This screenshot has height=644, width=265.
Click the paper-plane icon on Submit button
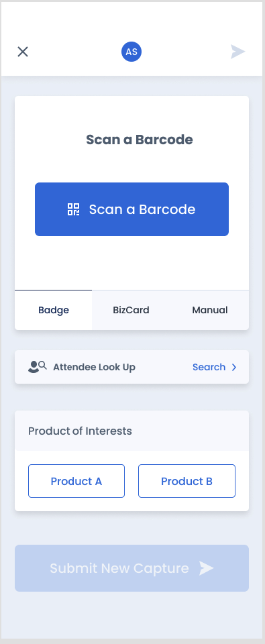click(207, 568)
